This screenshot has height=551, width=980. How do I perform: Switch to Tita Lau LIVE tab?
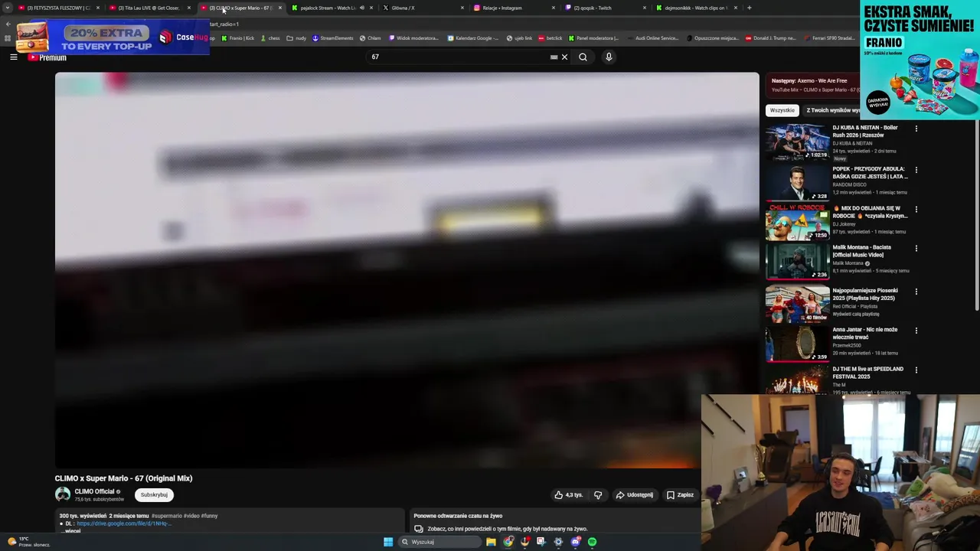(149, 8)
